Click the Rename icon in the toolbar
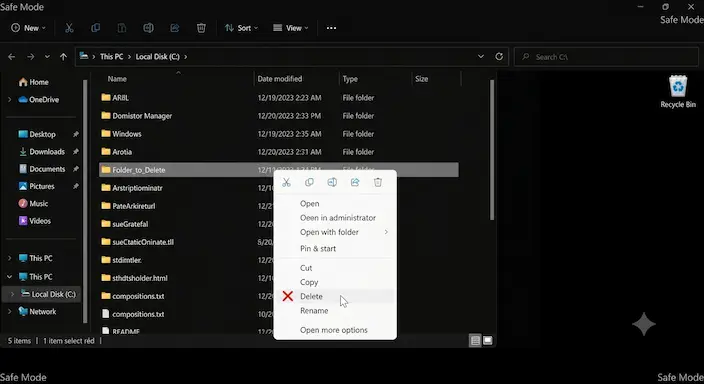The width and height of the screenshot is (704, 384). click(x=148, y=28)
